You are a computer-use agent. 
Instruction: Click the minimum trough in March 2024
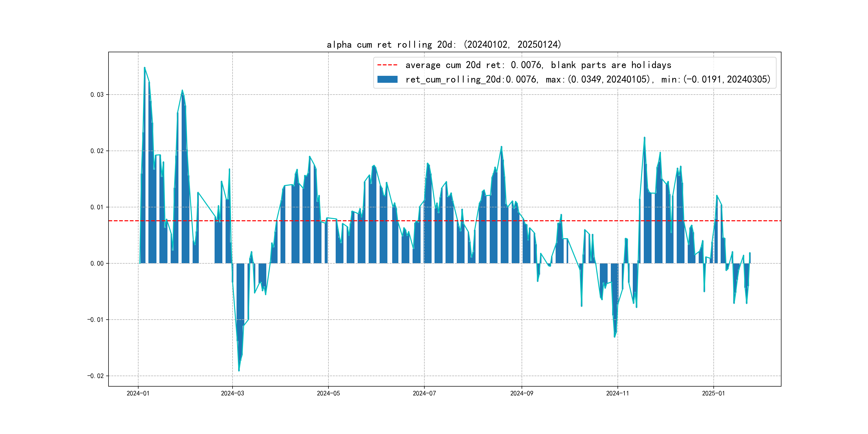239,370
